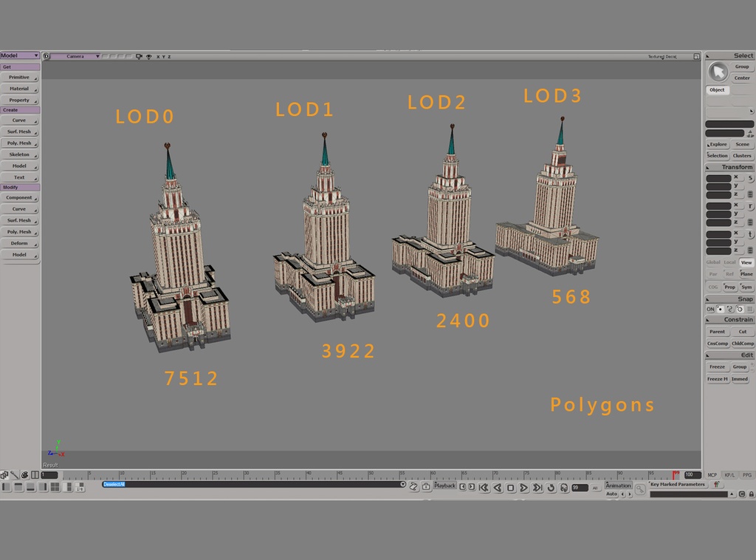This screenshot has width=756, height=560.
Task: Switch to the View transform mode tab
Action: pyautogui.click(x=746, y=262)
